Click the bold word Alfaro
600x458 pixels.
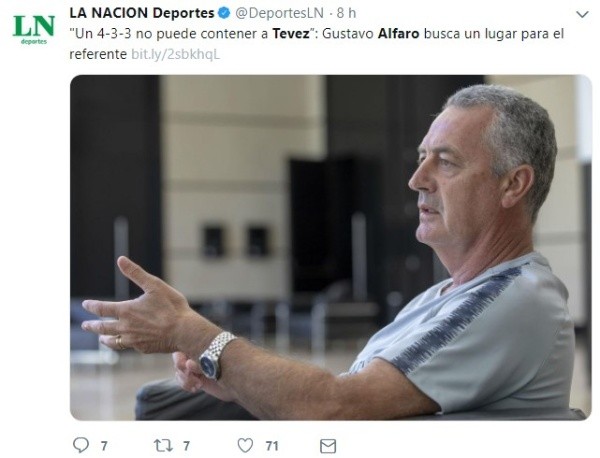coord(399,34)
